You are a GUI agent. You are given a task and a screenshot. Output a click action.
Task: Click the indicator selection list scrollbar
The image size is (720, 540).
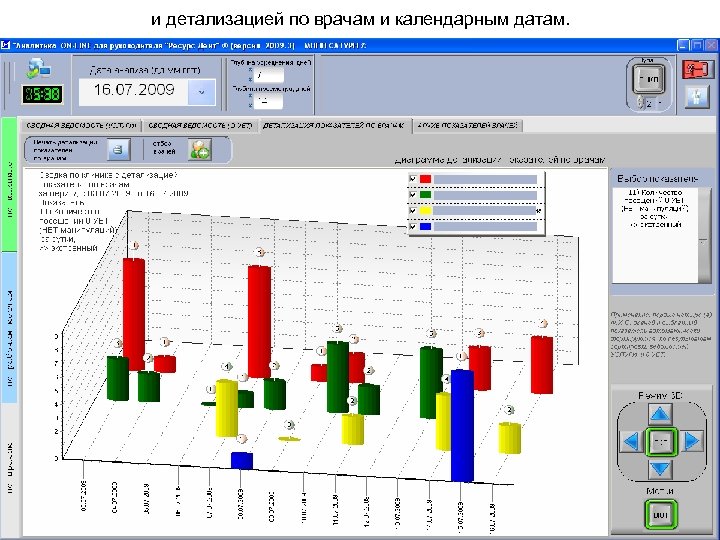[705, 235]
